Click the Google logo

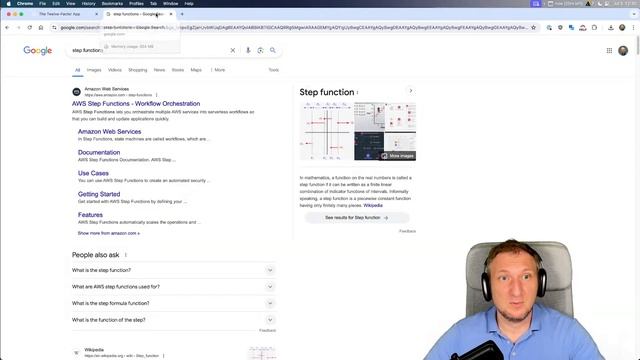click(38, 50)
